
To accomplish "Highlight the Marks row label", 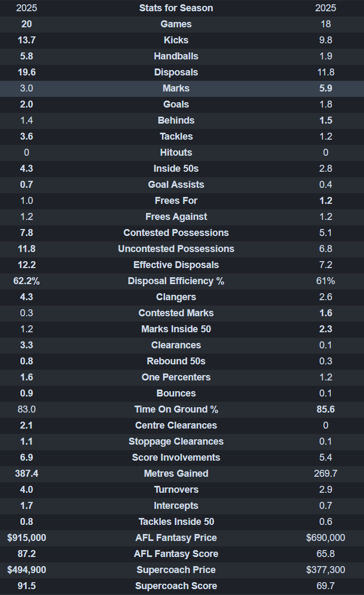I will click(x=176, y=88).
